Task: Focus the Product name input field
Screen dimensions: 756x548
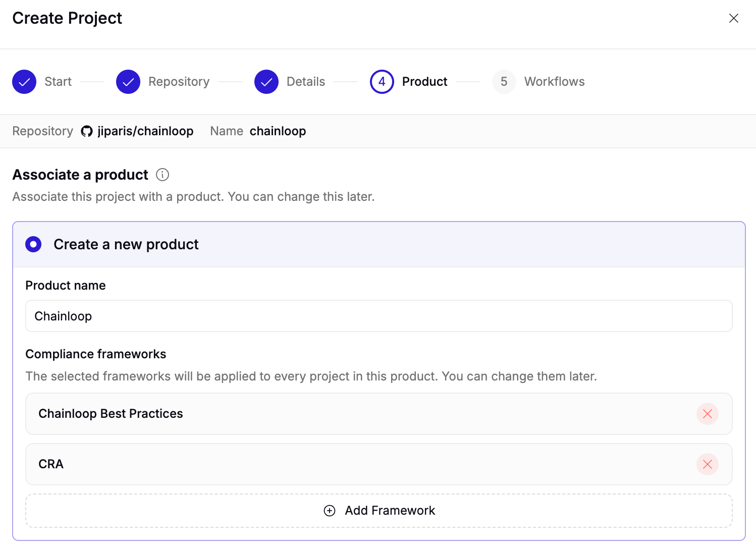Action: click(379, 316)
